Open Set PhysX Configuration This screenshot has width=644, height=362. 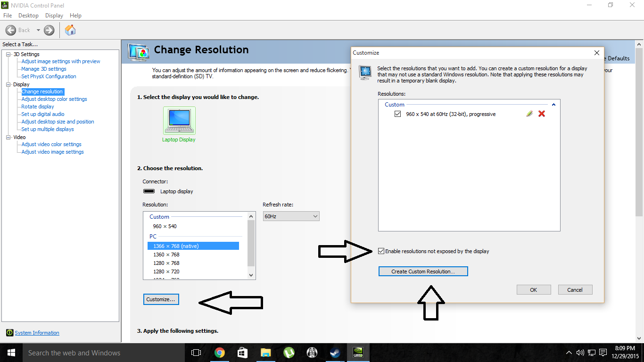tap(49, 76)
